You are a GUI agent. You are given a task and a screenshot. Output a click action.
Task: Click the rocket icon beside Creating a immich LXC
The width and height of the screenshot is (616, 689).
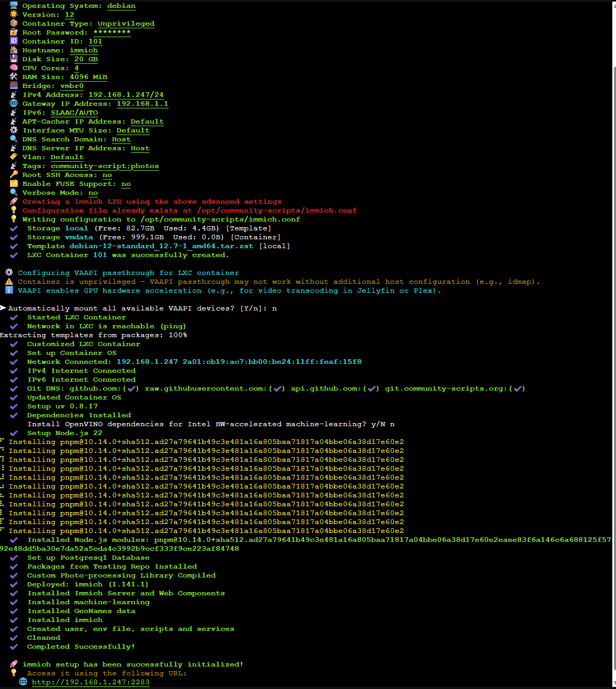[x=14, y=201]
